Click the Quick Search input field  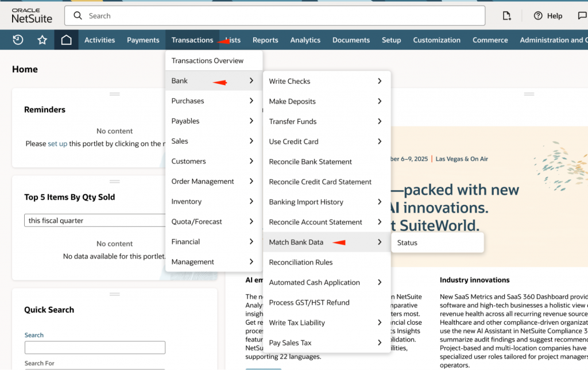pyautogui.click(x=95, y=348)
